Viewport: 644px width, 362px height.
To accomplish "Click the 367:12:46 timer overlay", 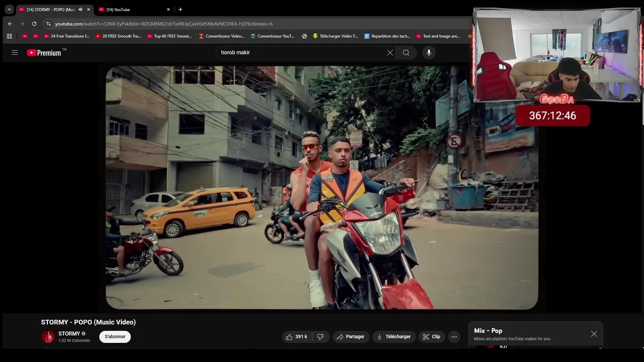I will tap(552, 116).
